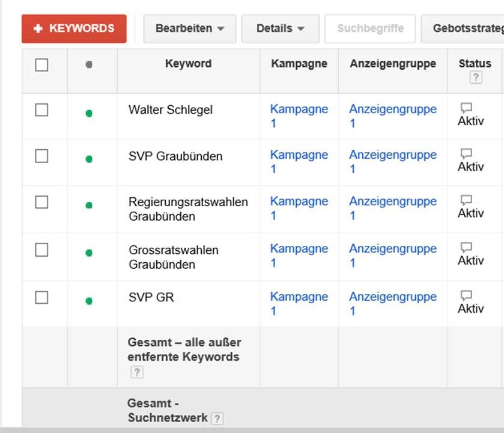Image resolution: width=504 pixels, height=433 pixels.
Task: Click the grey status dot column header
Action: tap(89, 64)
